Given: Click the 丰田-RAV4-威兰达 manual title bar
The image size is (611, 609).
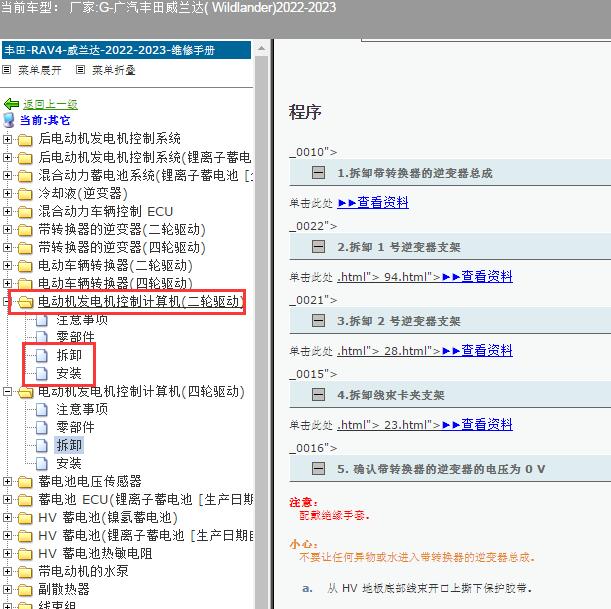Looking at the screenshot, I should point(126,50).
